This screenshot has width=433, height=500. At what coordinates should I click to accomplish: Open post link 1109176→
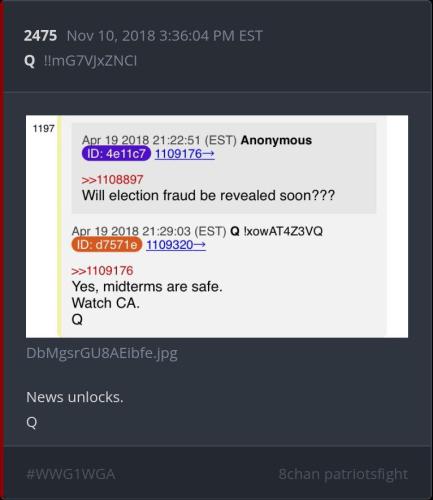(185, 154)
